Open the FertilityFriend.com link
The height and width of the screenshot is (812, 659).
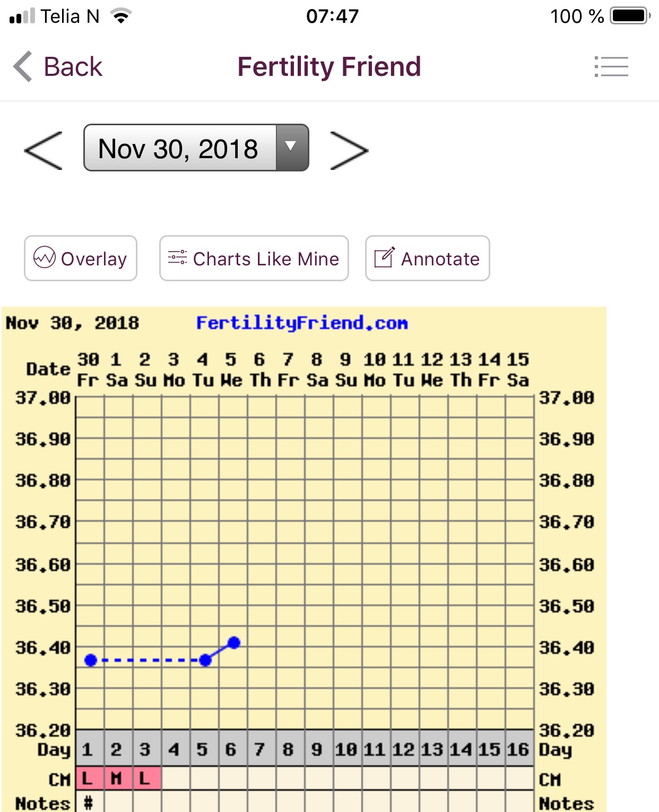(x=301, y=323)
